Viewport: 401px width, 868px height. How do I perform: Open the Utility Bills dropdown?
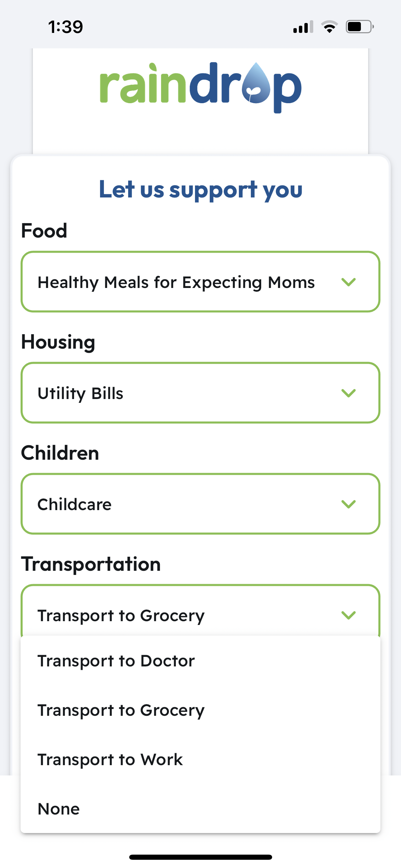pos(200,393)
